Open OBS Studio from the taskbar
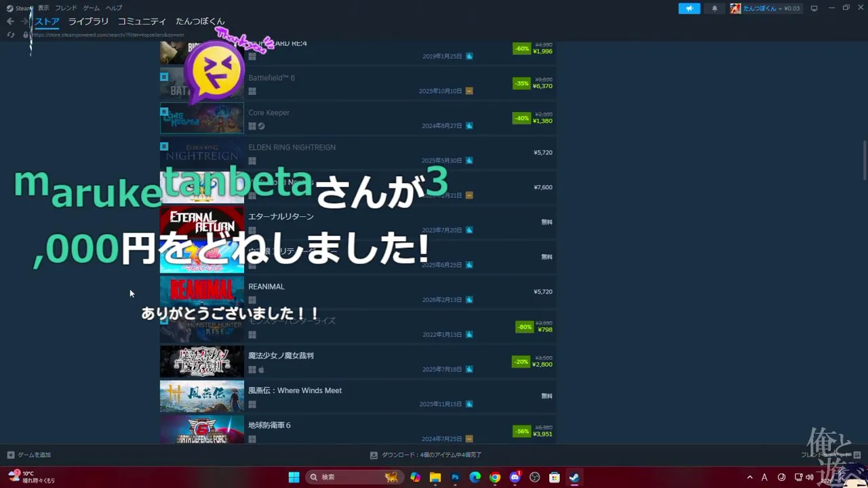This screenshot has height=488, width=868. [x=534, y=477]
